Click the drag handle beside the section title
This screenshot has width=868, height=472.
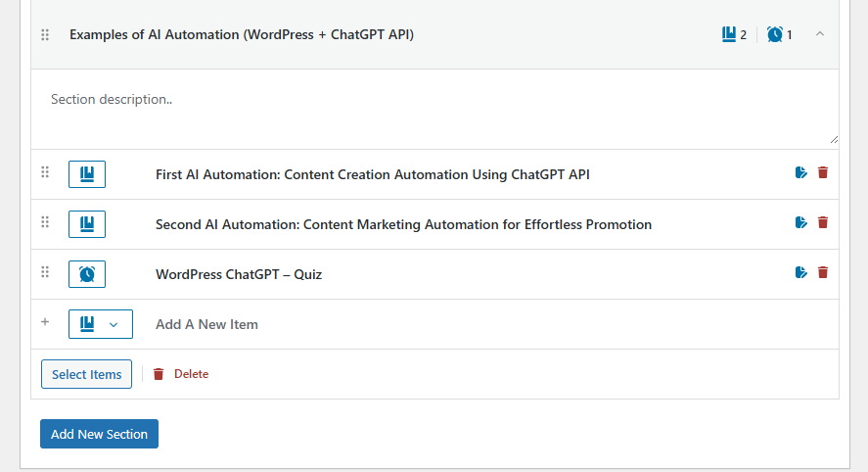click(45, 35)
